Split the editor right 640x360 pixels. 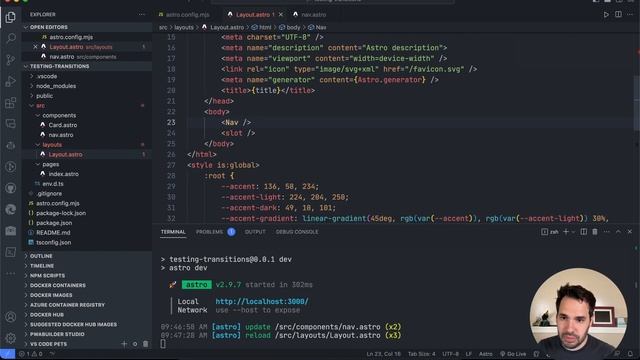[618, 15]
